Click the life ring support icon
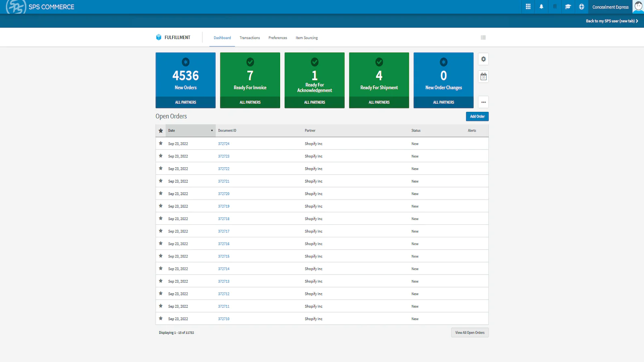 pos(581,7)
